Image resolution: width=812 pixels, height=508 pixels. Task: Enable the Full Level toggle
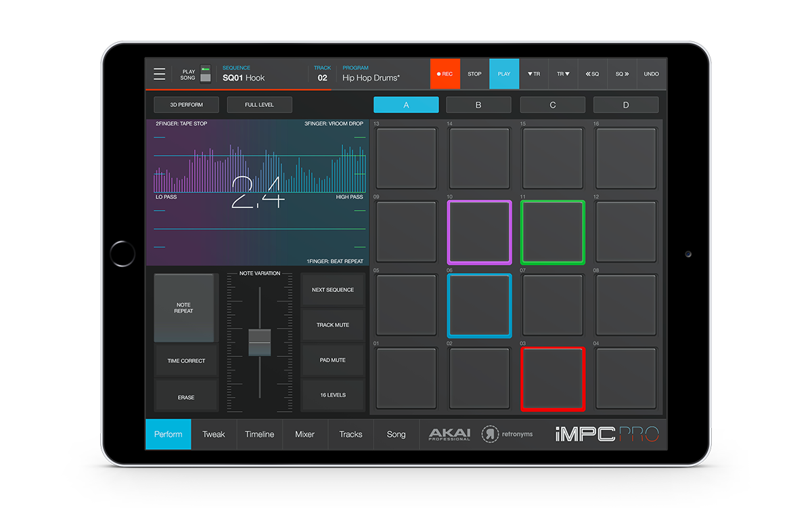click(x=259, y=105)
